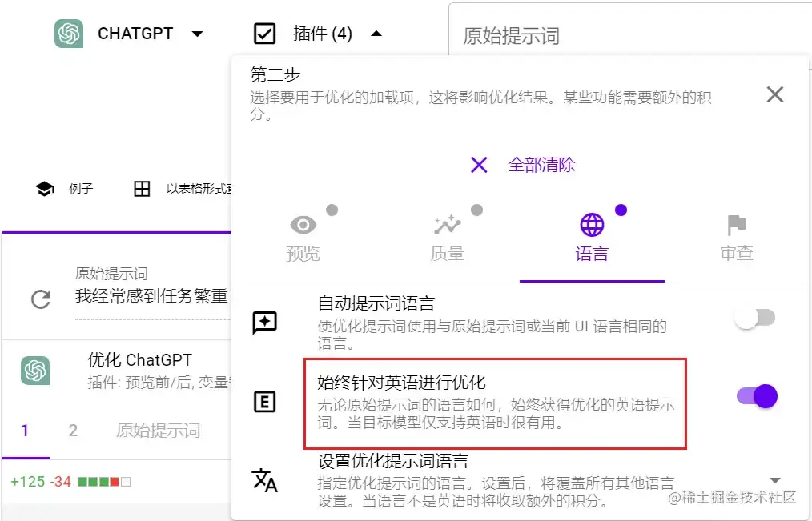
Task: Click the 优化 ChatGPT heading
Action: [x=140, y=359]
